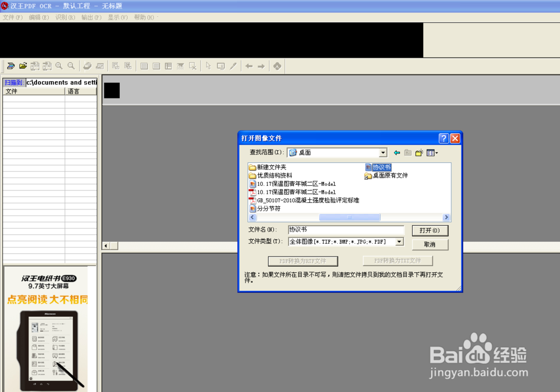The image size is (560, 392).
Task: Click the table layout region icon
Action: [x=168, y=66]
